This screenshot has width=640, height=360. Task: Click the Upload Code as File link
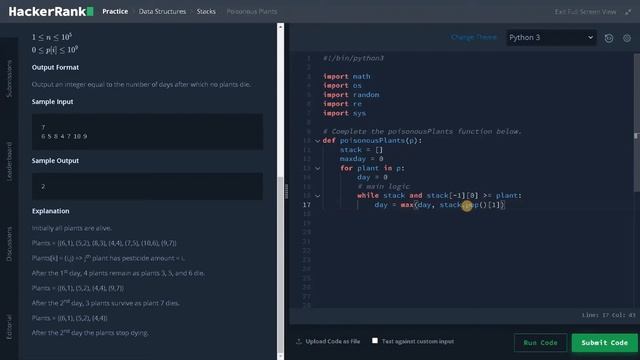point(333,341)
